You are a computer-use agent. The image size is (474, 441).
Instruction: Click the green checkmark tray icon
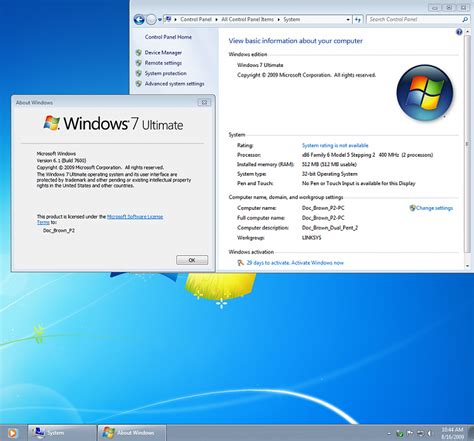tap(399, 433)
